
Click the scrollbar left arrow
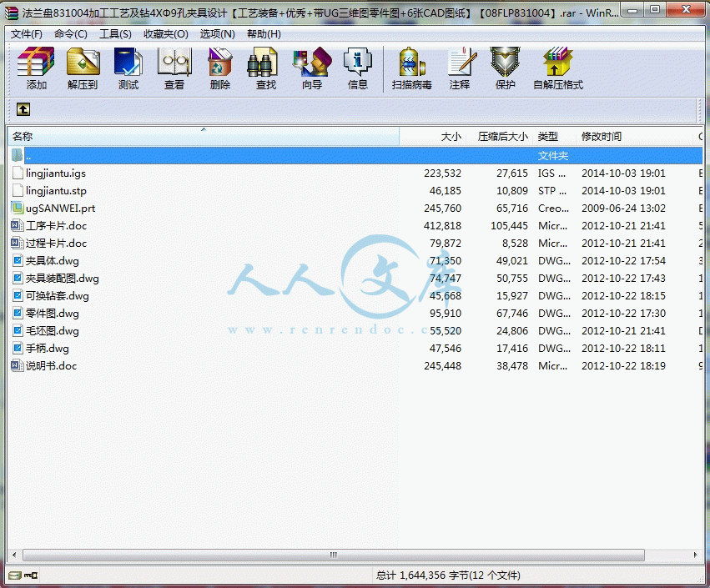pos(14,555)
